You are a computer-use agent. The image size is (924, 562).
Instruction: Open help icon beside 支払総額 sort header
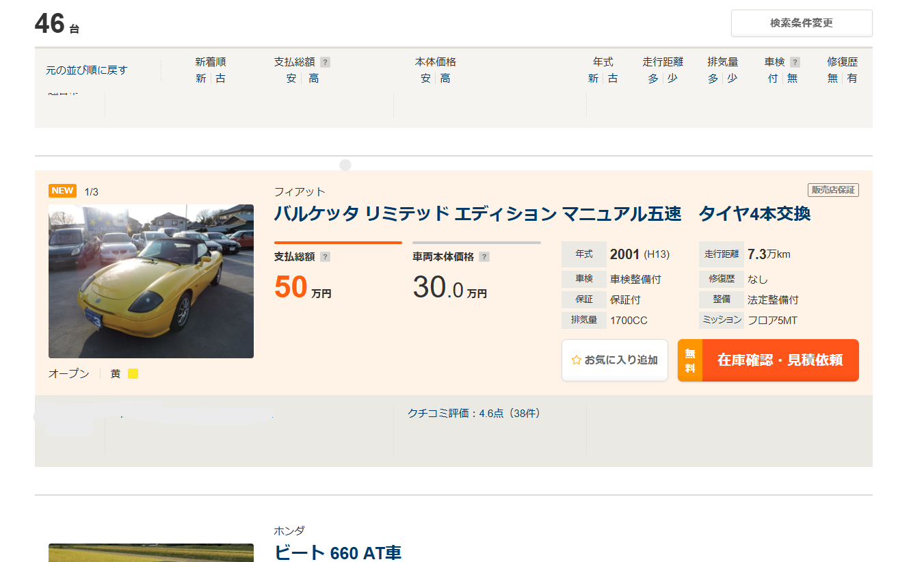click(x=325, y=62)
